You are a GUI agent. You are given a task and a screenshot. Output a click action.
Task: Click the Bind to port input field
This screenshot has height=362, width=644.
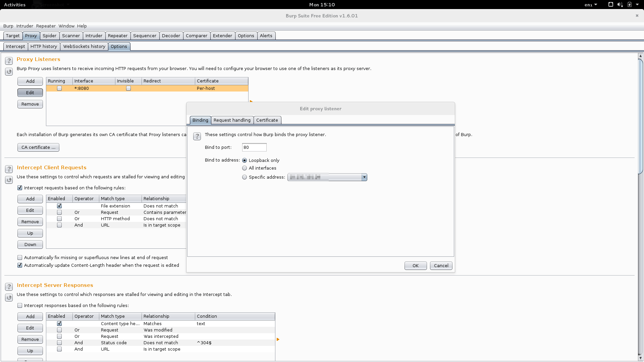pyautogui.click(x=254, y=147)
